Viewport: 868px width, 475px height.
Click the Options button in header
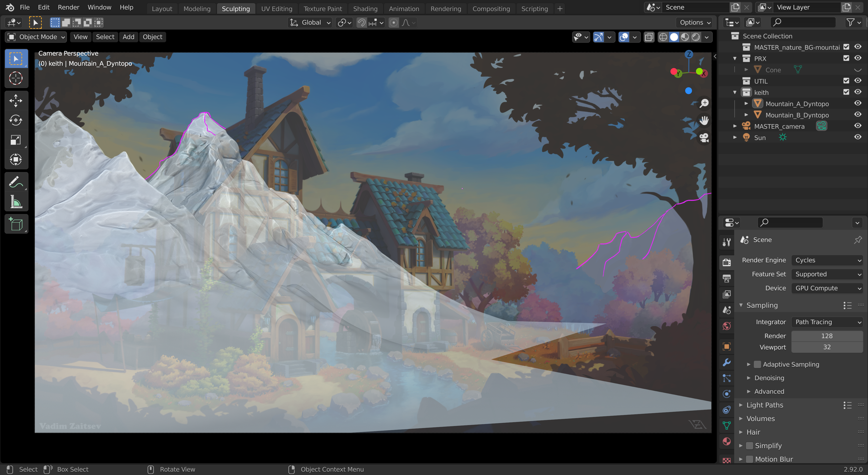tap(695, 23)
